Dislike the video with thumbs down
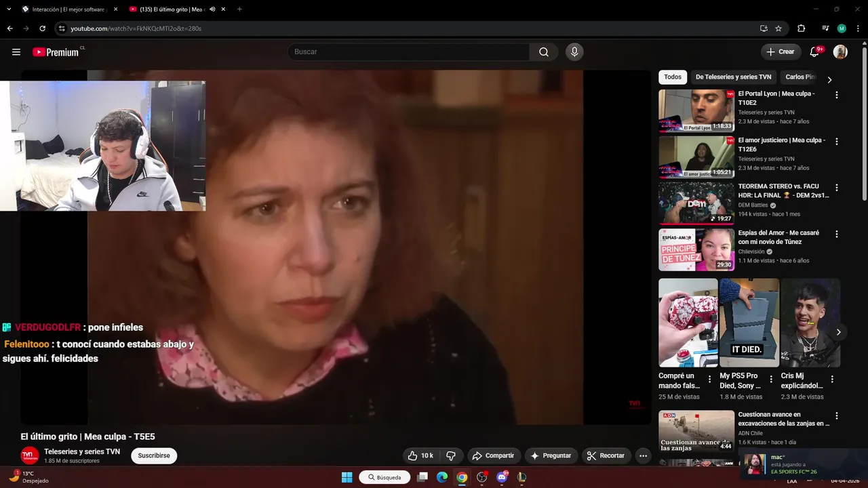 451,456
